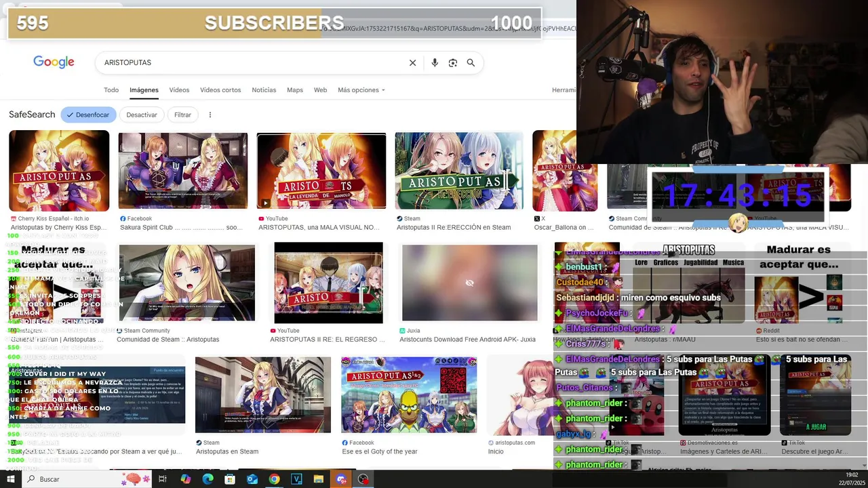Select the Desactivar SafeSearch option
868x488 pixels.
pos(142,115)
